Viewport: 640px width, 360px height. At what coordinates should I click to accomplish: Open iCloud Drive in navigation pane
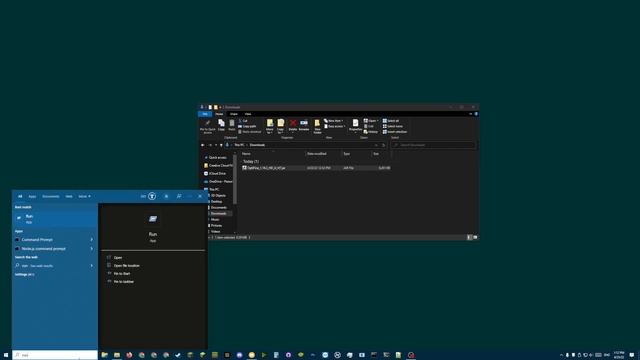click(x=218, y=173)
